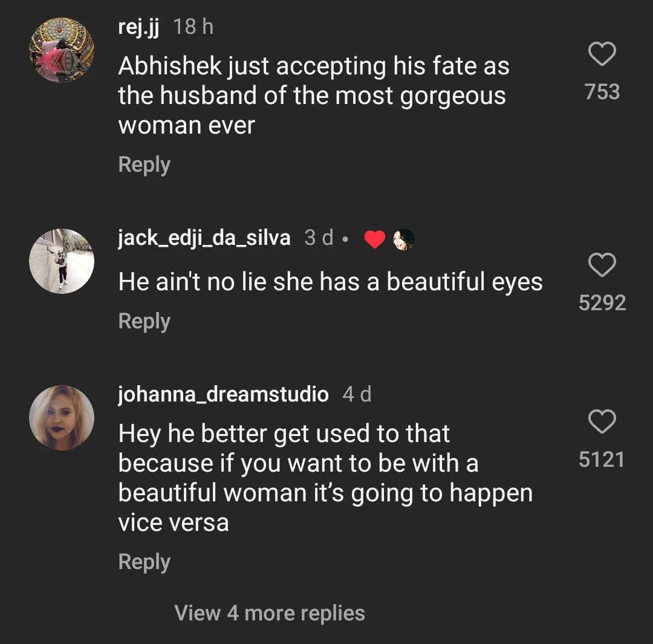Viewport: 653px width, 644px height.
Task: Open jack_edji_da_silva's profile picture
Action: (x=62, y=261)
